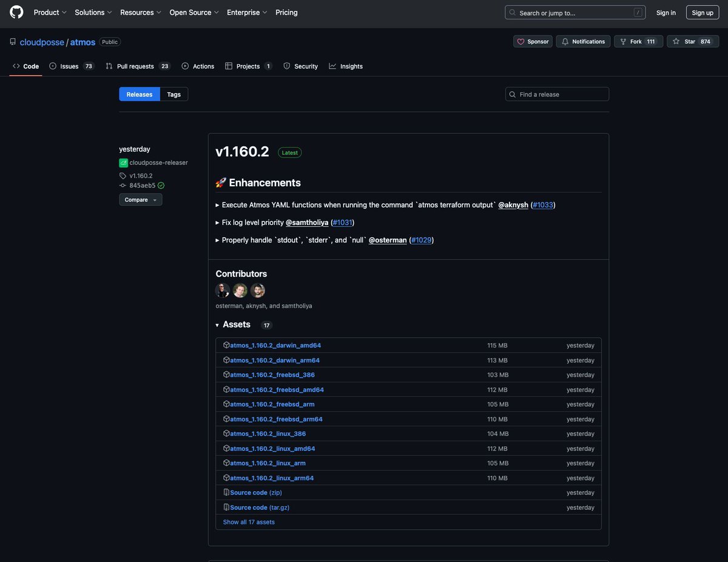The height and width of the screenshot is (562, 728).
Task: Click the Sign up button
Action: click(703, 12)
